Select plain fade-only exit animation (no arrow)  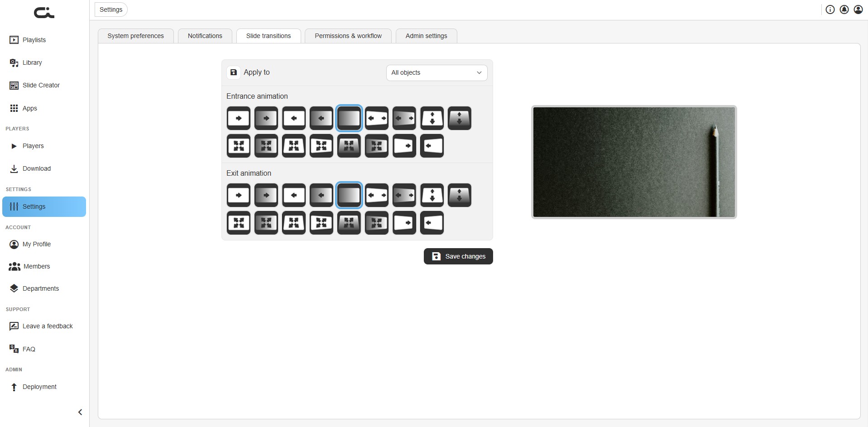tap(349, 195)
